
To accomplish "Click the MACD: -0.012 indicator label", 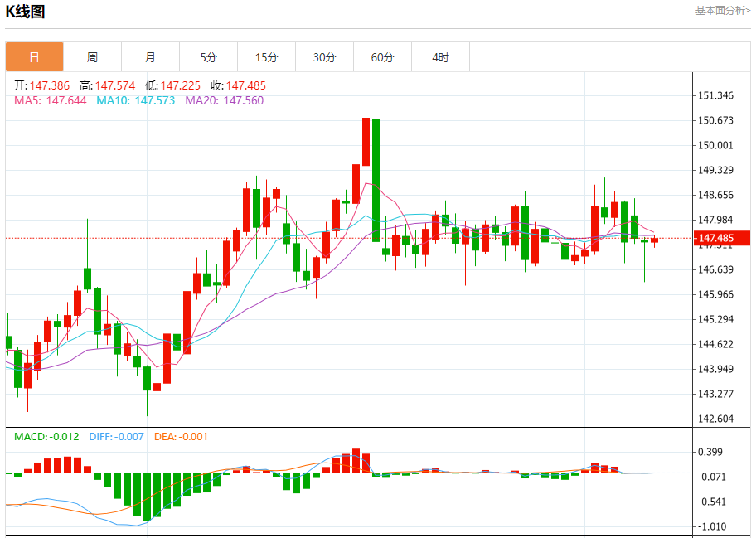I will point(46,437).
